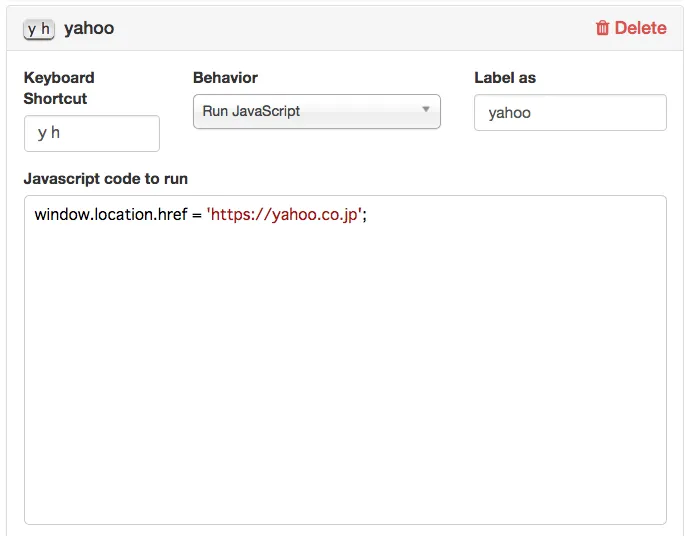This screenshot has width=692, height=536.
Task: Focus the Keyboard Shortcut input field
Action: tap(92, 133)
